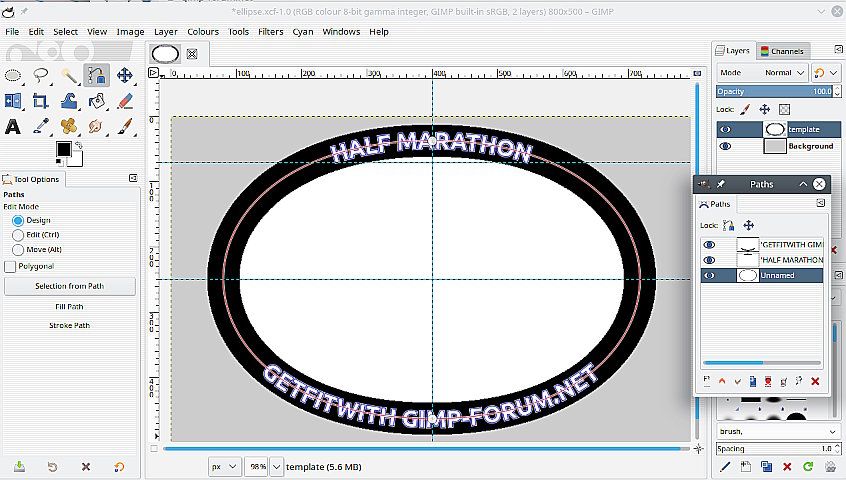This screenshot has height=480, width=846.
Task: Select the Paths tool in toolbox
Action: coord(97,76)
